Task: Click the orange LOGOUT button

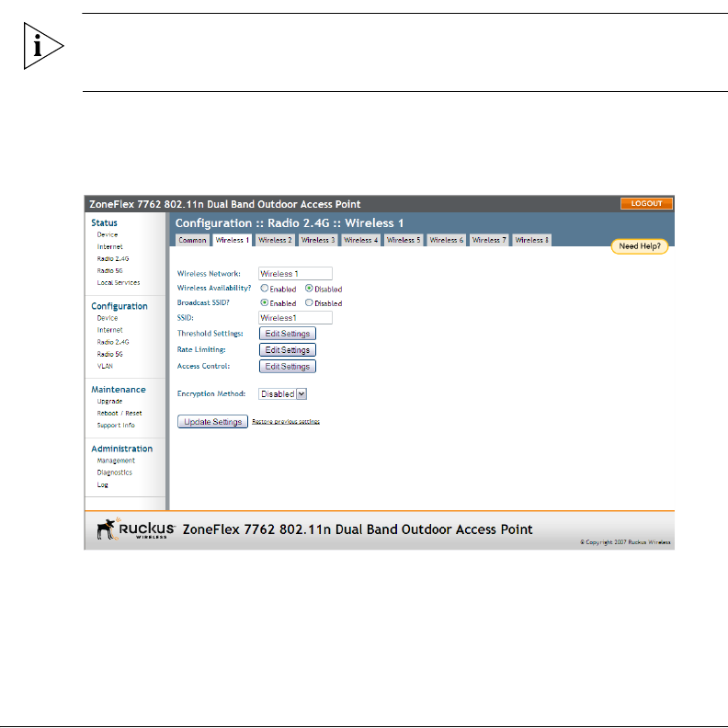Action: point(646,203)
